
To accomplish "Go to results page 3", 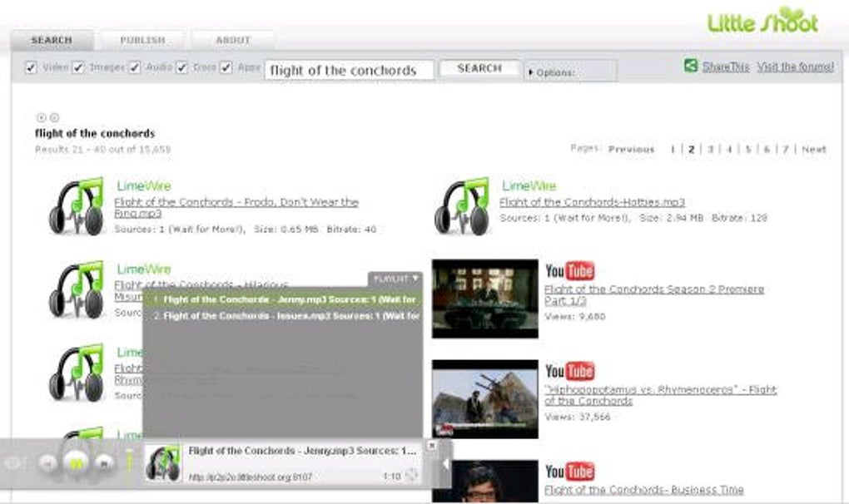I will (x=710, y=149).
